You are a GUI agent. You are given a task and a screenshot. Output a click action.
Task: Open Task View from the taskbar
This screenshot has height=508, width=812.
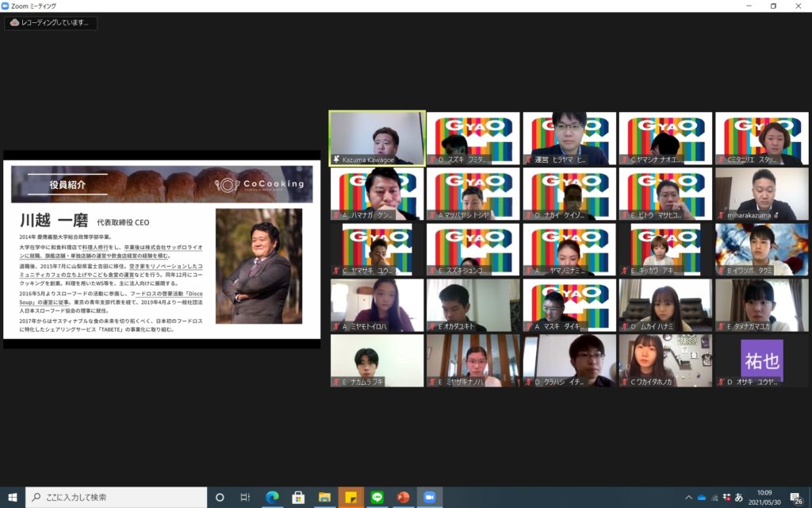click(x=246, y=497)
